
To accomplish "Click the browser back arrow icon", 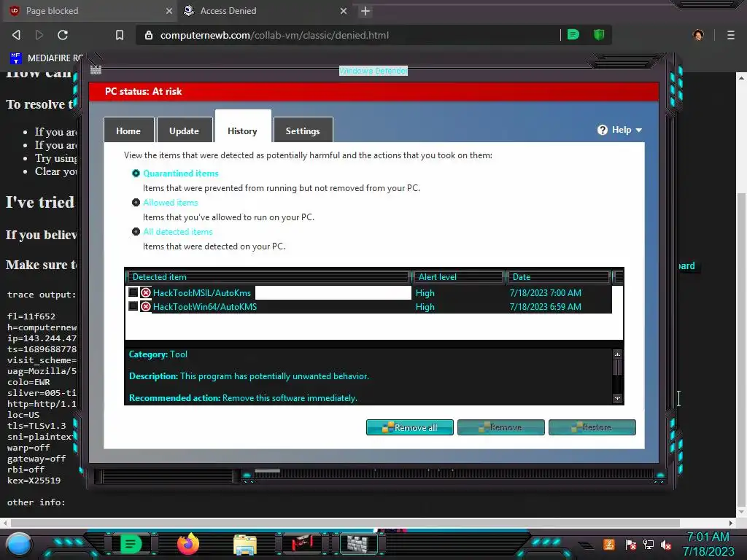I will pos(16,35).
